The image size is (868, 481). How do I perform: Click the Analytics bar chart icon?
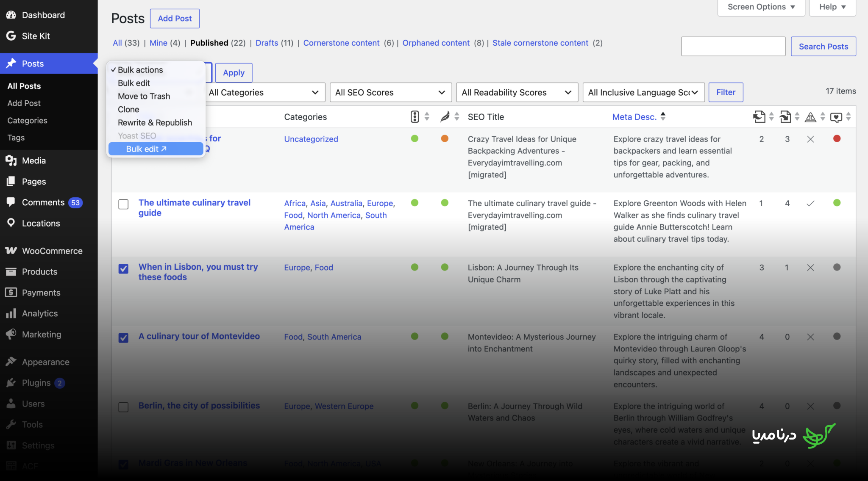pyautogui.click(x=11, y=313)
